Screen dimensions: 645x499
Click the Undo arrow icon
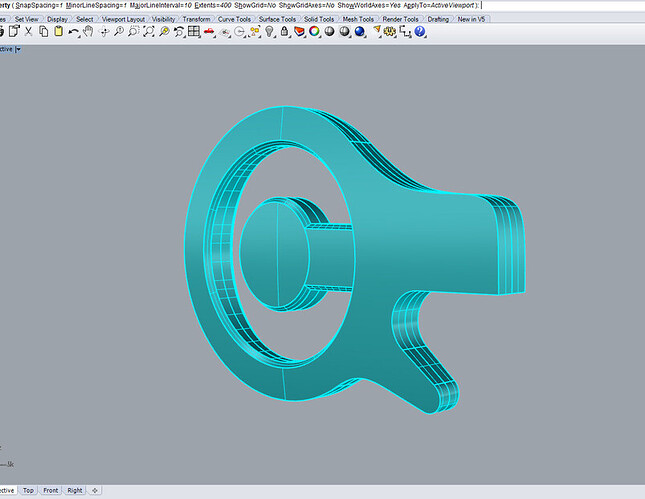[x=73, y=32]
